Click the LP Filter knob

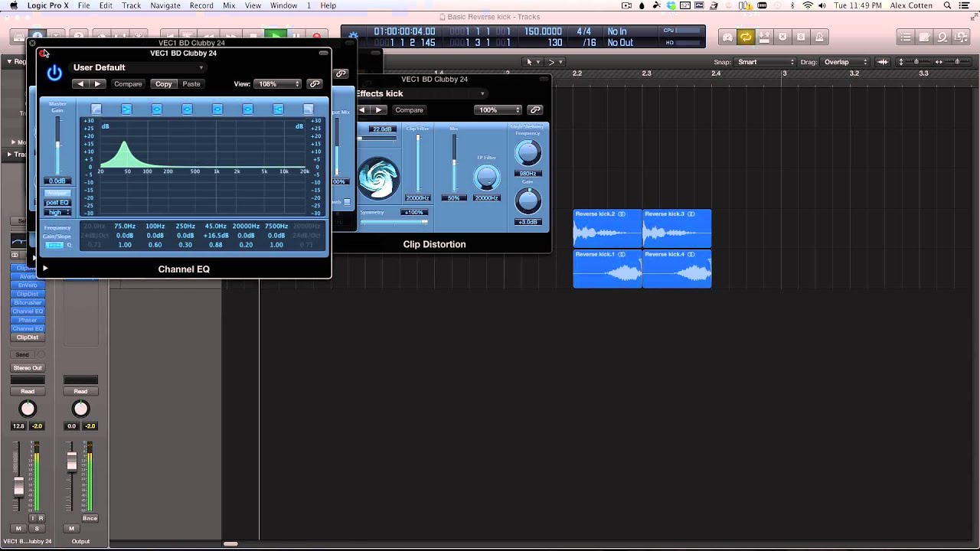tap(487, 178)
